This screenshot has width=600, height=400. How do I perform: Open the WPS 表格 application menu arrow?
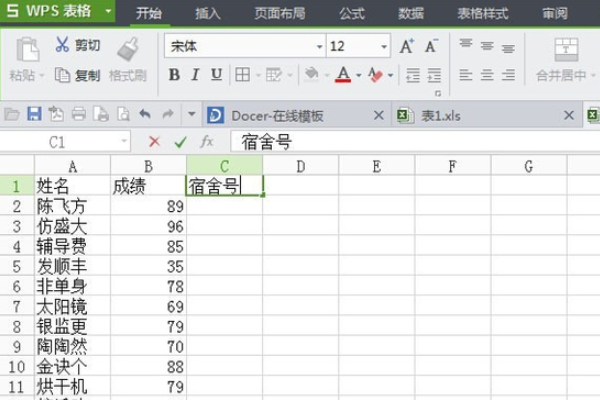[108, 11]
